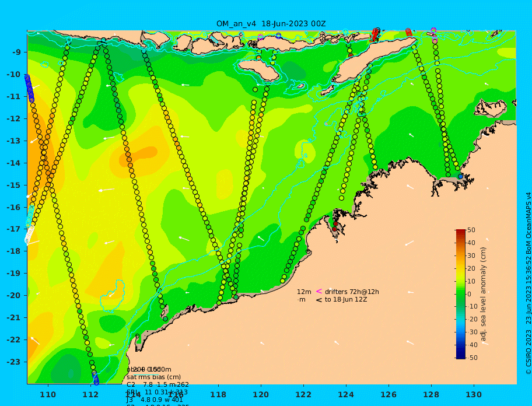
Task: Click the color bar tick label 0
Action: [x=470, y=294]
